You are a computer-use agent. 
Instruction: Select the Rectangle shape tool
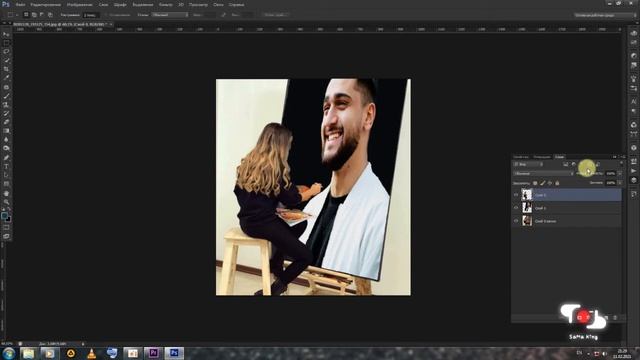(x=6, y=184)
